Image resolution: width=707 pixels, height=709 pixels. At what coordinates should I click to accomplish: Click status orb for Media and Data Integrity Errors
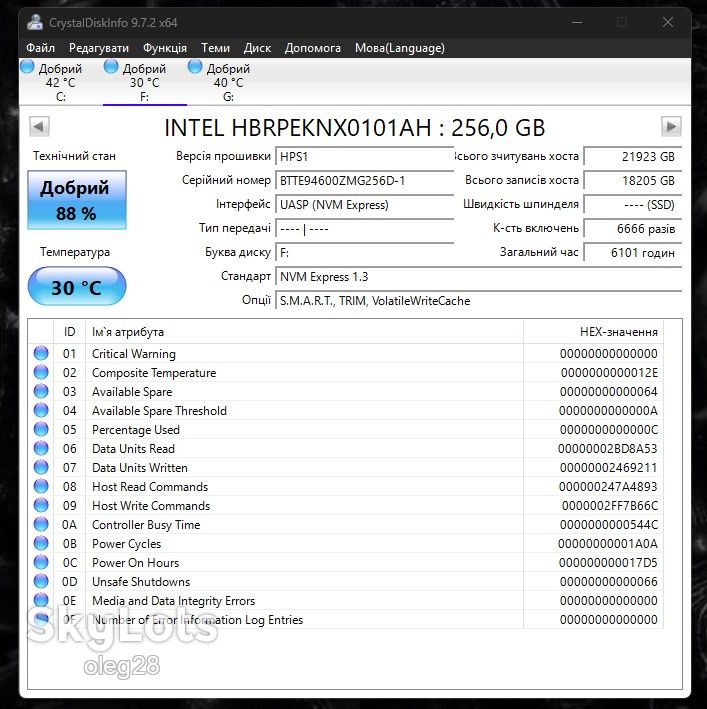pos(41,600)
